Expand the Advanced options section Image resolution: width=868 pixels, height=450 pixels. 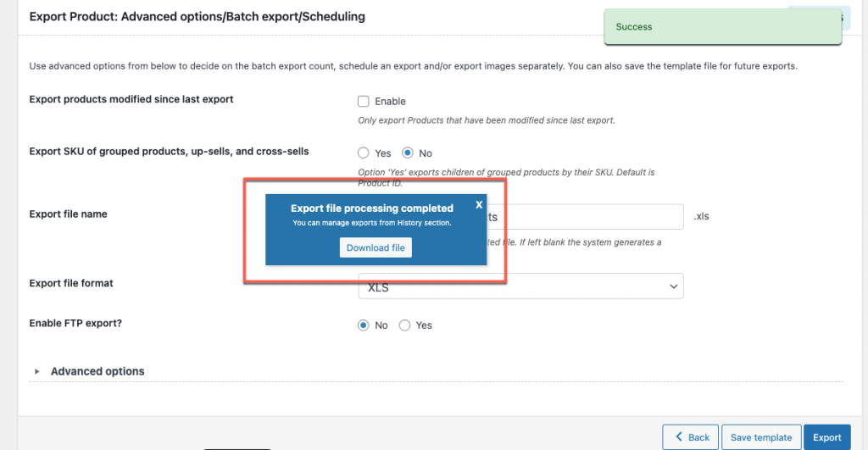point(97,371)
